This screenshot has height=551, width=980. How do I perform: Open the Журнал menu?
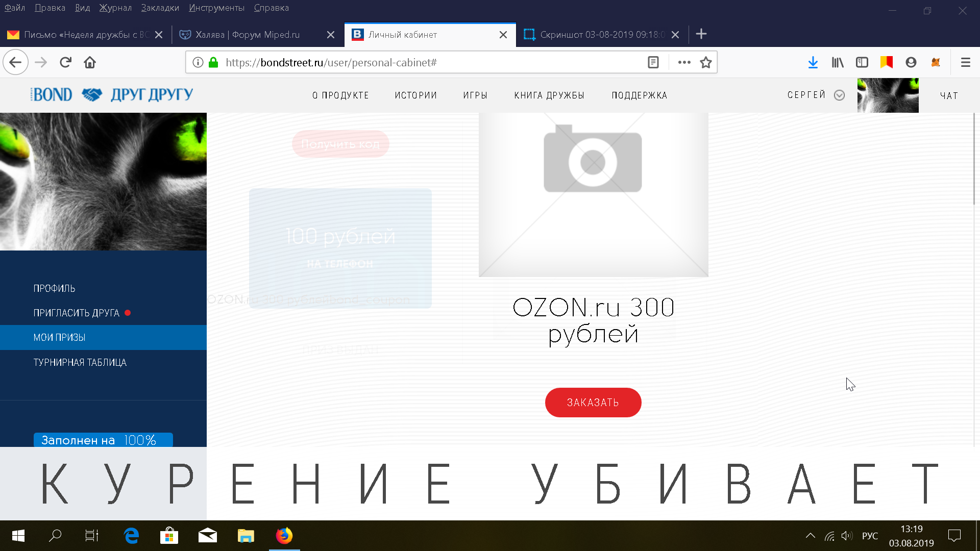point(115,8)
